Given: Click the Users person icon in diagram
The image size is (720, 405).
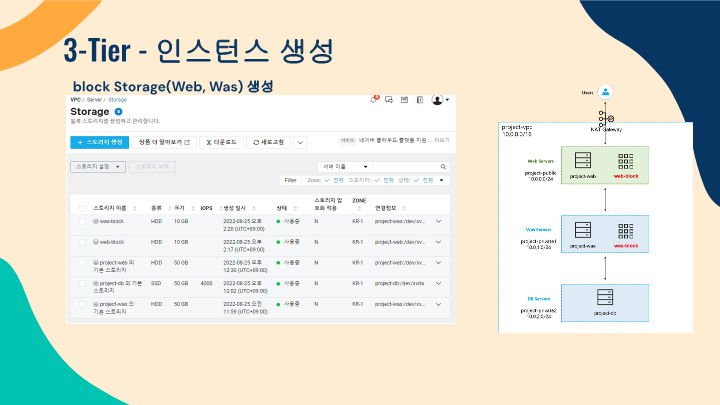Looking at the screenshot, I should point(605,92).
